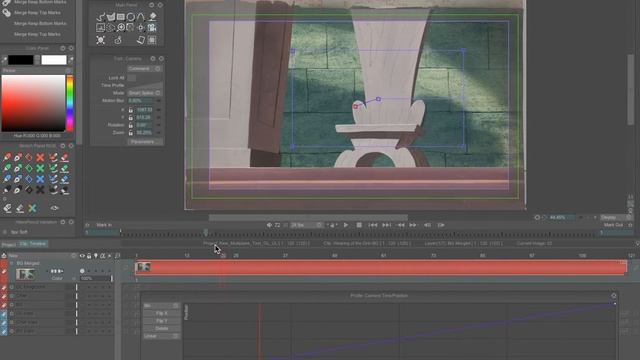Click the rainbow hue slider
Image resolution: width=640 pixels, height=360 pixels.
[70, 103]
